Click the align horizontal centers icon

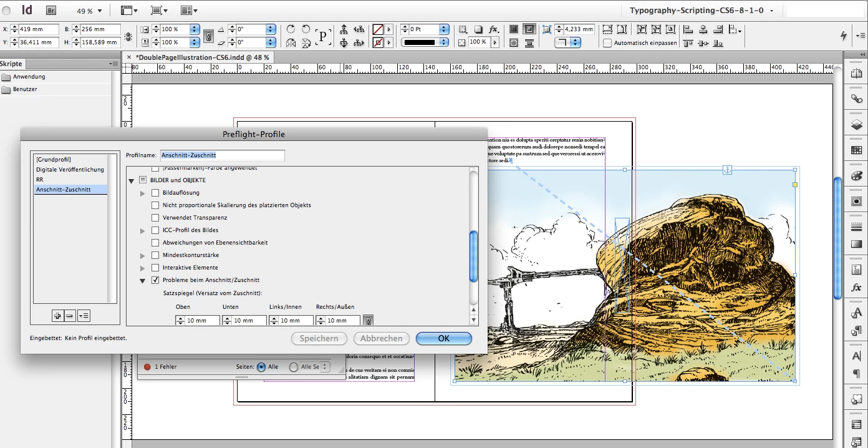[703, 29]
